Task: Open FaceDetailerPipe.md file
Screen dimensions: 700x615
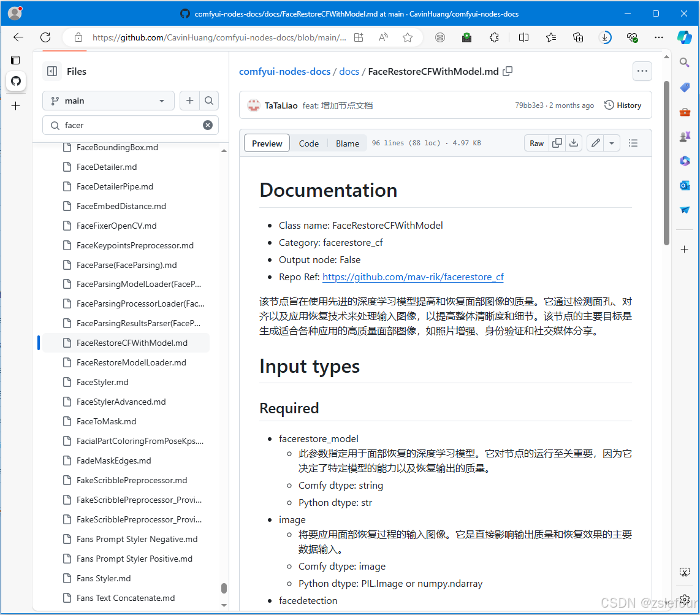Action: click(x=115, y=186)
